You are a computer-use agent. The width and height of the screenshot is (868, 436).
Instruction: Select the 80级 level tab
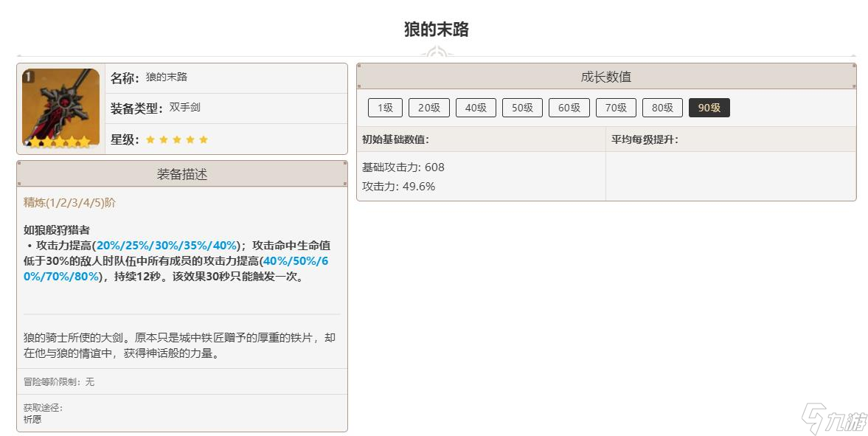pos(662,108)
